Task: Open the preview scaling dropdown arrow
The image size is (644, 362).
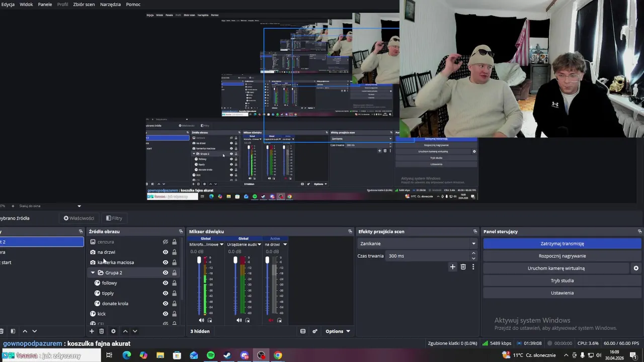Action: pyautogui.click(x=79, y=206)
